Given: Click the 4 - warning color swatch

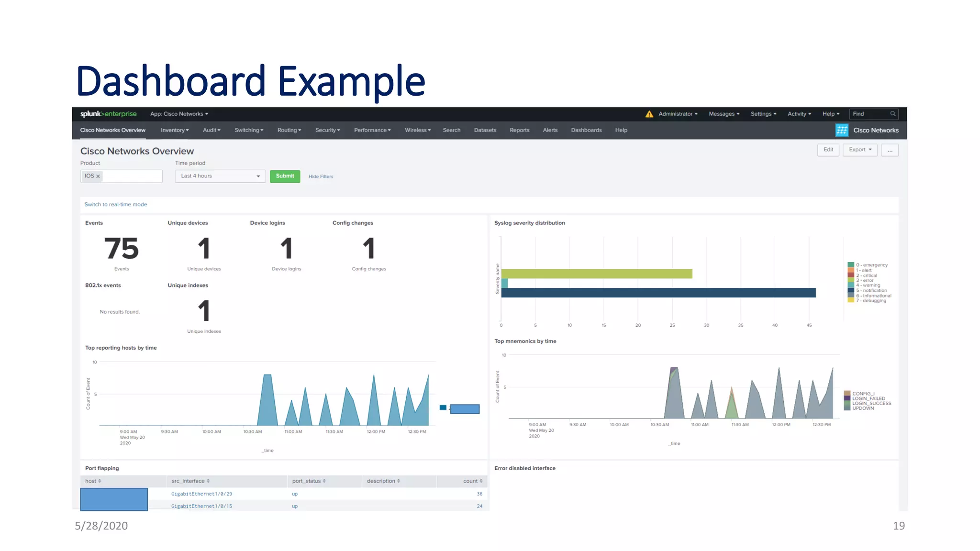Looking at the screenshot, I should (x=851, y=285).
